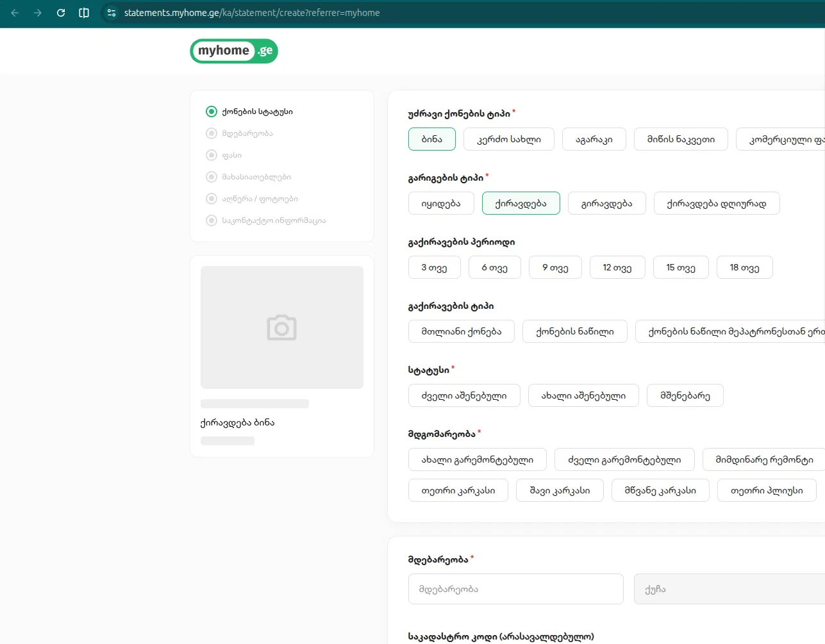Open the browser side panel icon
The image size is (825, 644).
point(84,13)
